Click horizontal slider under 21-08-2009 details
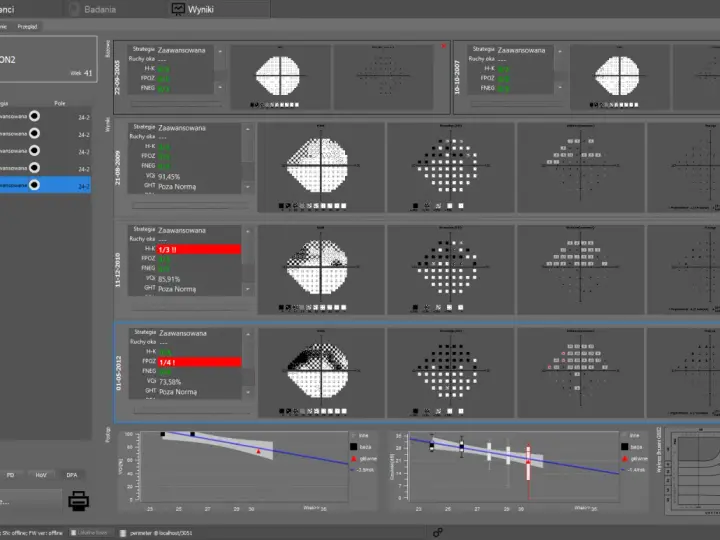720x540 pixels. 191,206
